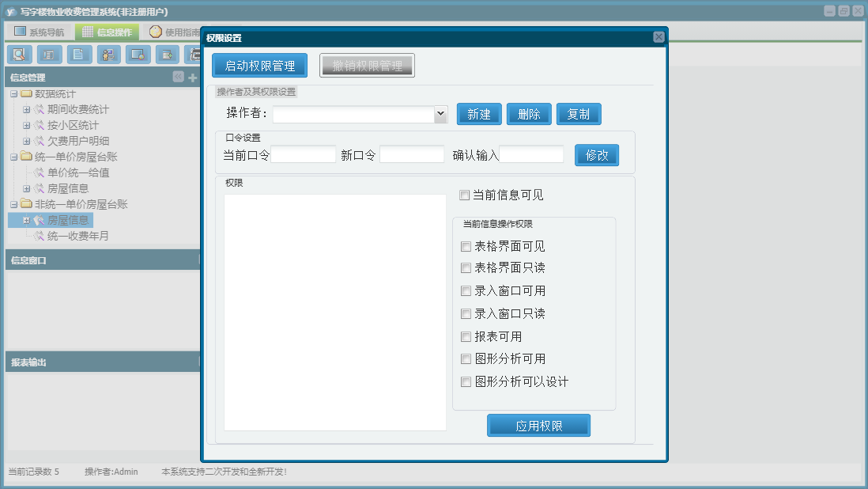Click the 统一收费年月 item icon
Viewport: 868px width, 489px height.
[40, 236]
